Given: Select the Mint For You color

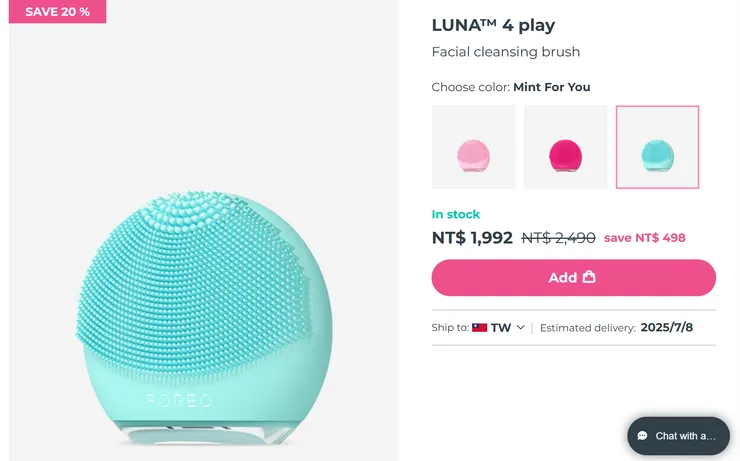Looking at the screenshot, I should 657,147.
